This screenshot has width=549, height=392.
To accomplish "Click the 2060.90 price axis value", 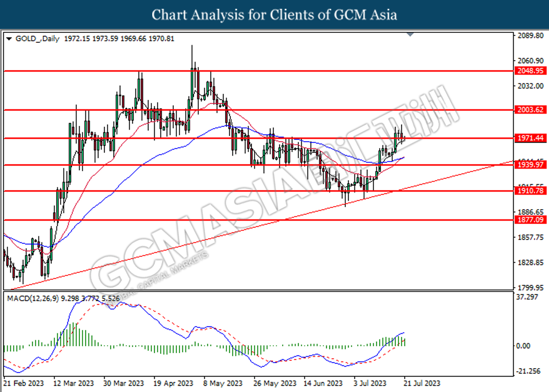I will pos(530,61).
